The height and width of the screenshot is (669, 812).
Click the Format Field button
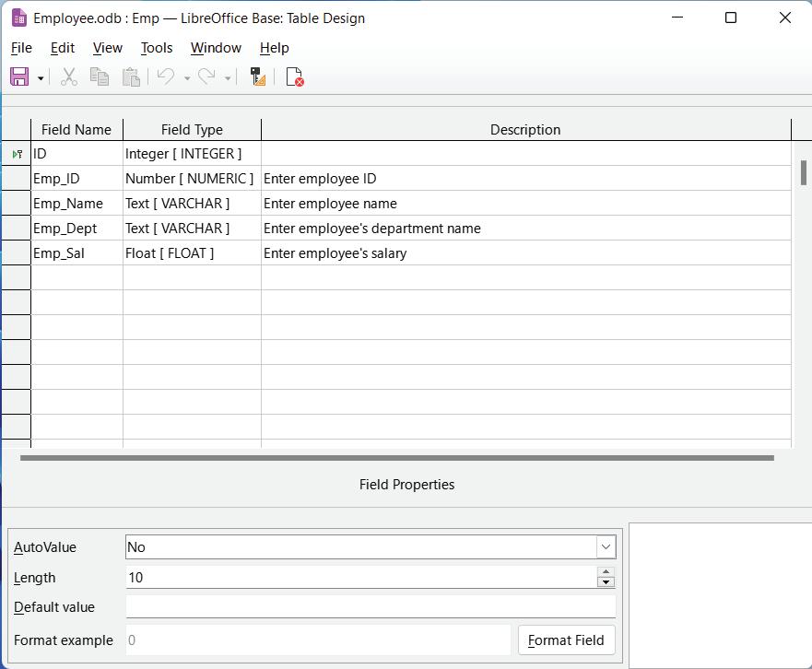coord(566,640)
